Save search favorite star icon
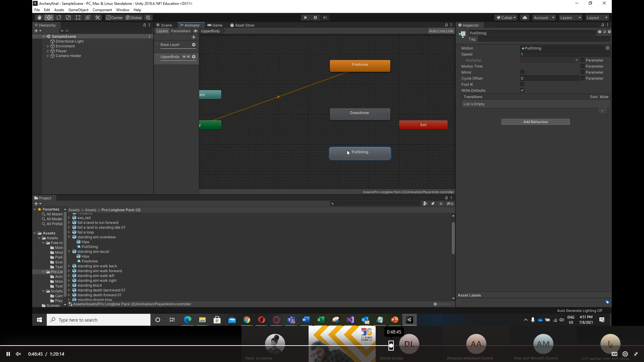Image resolution: width=644 pixels, height=362 pixels. tap(441, 204)
